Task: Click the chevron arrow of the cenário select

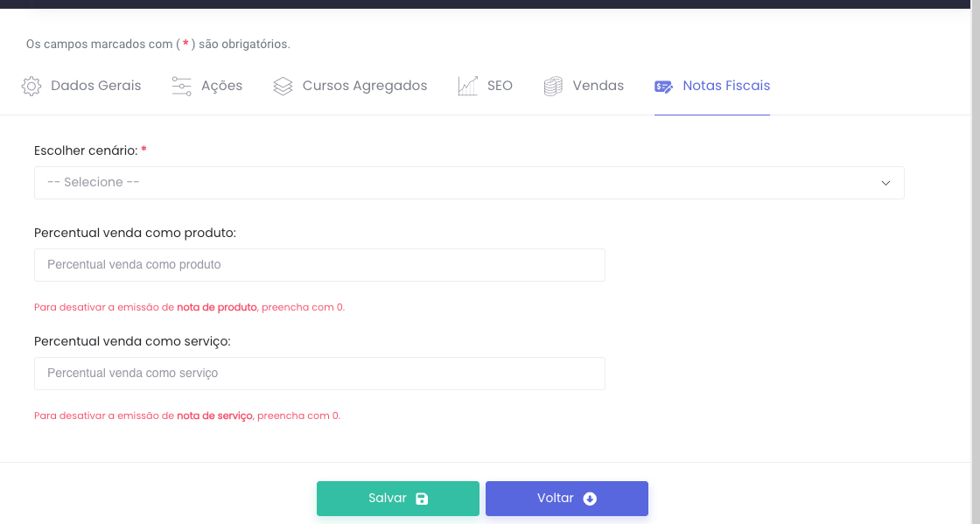Action: [885, 183]
